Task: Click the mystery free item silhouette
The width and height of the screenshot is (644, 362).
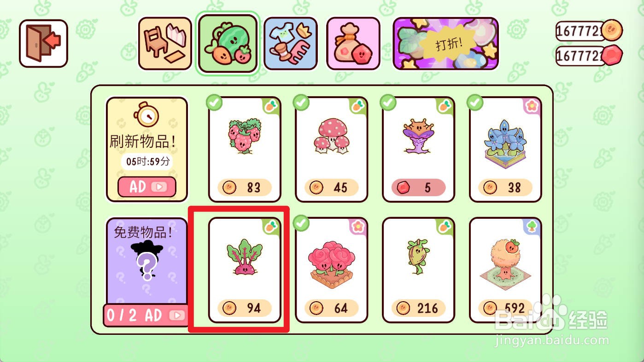Action: click(x=147, y=261)
